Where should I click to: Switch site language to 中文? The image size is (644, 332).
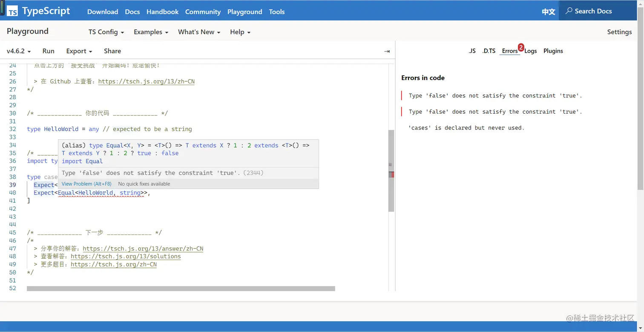549,11
